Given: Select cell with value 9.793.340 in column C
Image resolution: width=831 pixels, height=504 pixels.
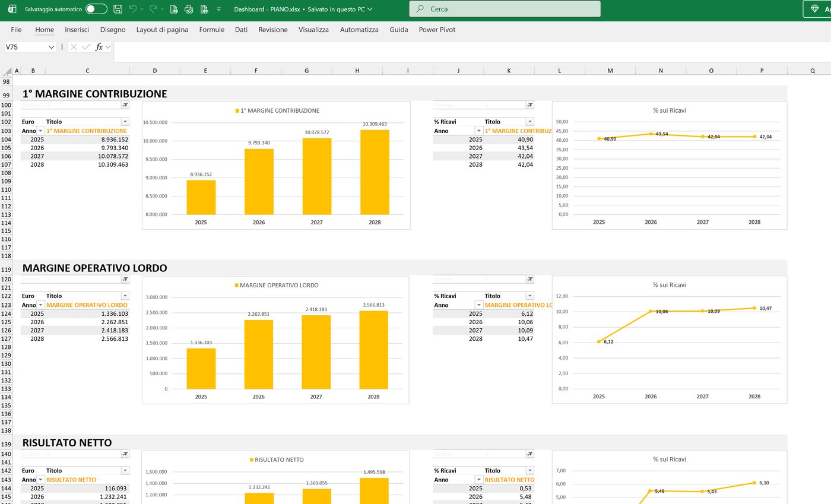Looking at the screenshot, I should click(87, 148).
